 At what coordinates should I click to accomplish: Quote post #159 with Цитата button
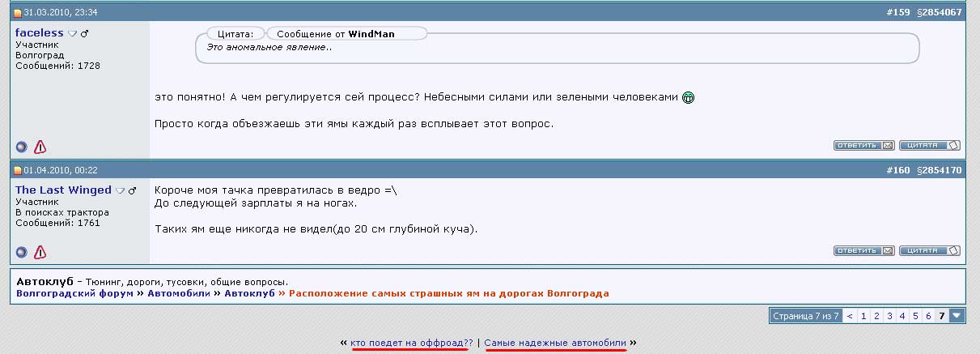[x=930, y=146]
